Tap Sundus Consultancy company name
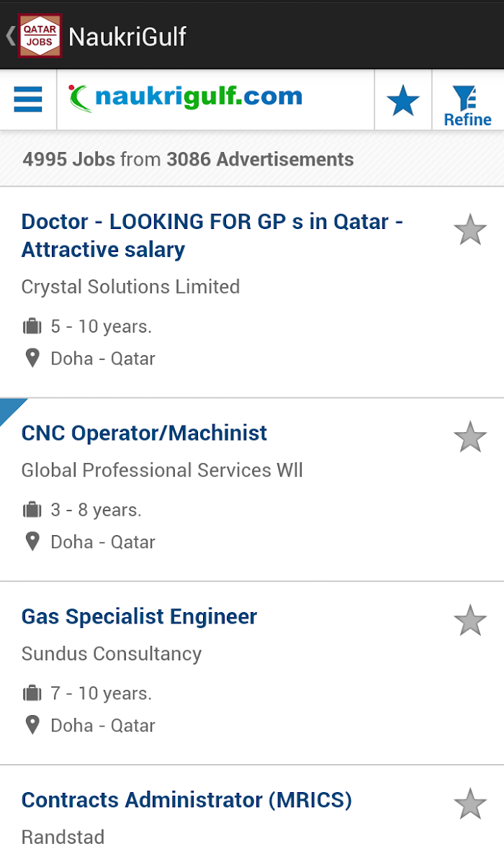 (x=112, y=654)
